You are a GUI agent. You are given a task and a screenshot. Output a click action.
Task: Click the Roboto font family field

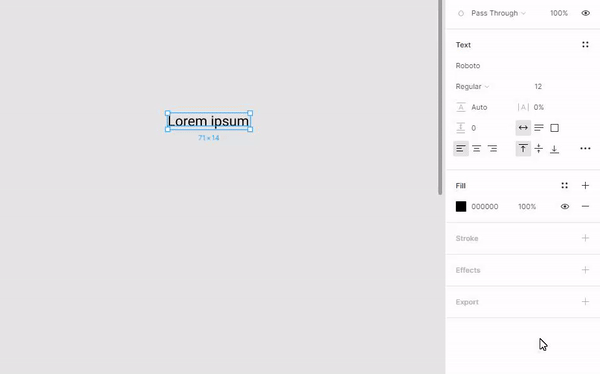(468, 66)
